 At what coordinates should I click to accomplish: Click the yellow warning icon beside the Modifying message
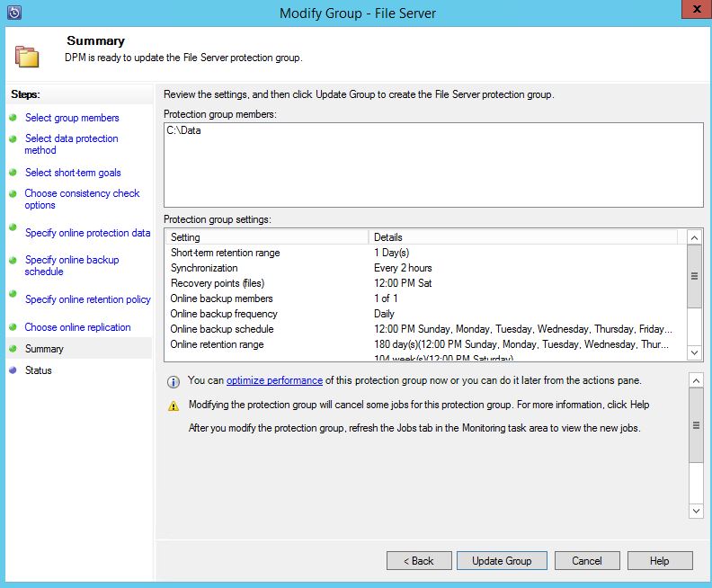[173, 405]
